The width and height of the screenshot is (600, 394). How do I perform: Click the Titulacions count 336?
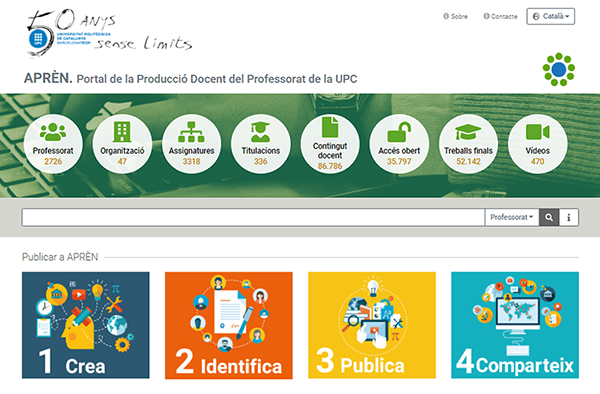261,161
